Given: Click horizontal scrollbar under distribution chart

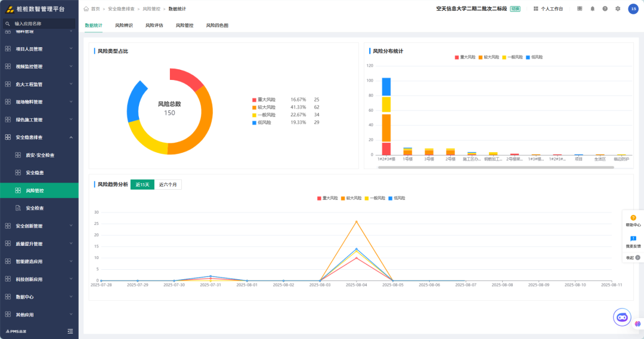Looking at the screenshot, I should (x=496, y=167).
